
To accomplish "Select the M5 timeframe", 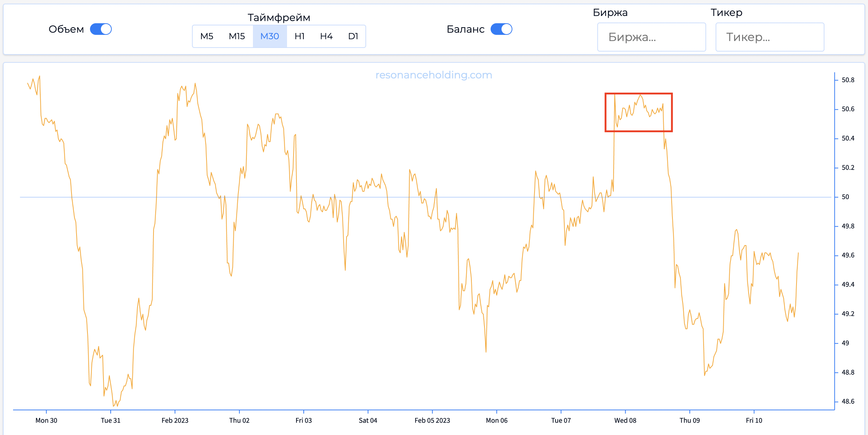I will (206, 36).
